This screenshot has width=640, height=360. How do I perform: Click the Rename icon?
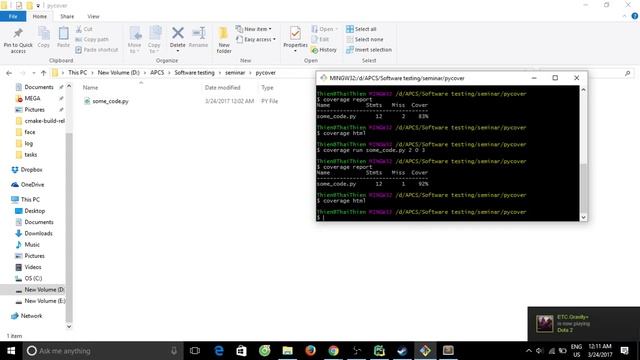pos(199,33)
